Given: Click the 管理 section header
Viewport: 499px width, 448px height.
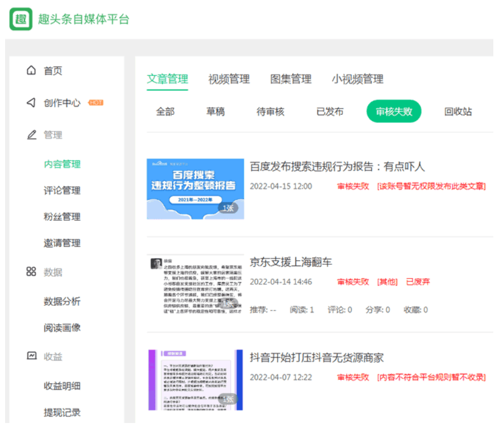Looking at the screenshot, I should 53,135.
